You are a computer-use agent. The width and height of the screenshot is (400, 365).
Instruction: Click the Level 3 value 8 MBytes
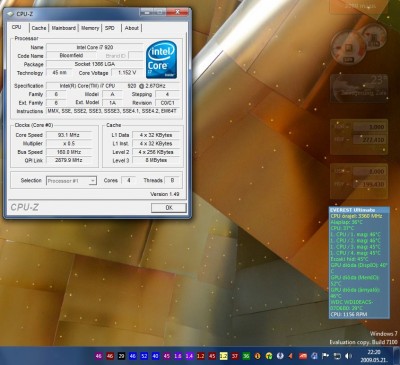(x=156, y=160)
